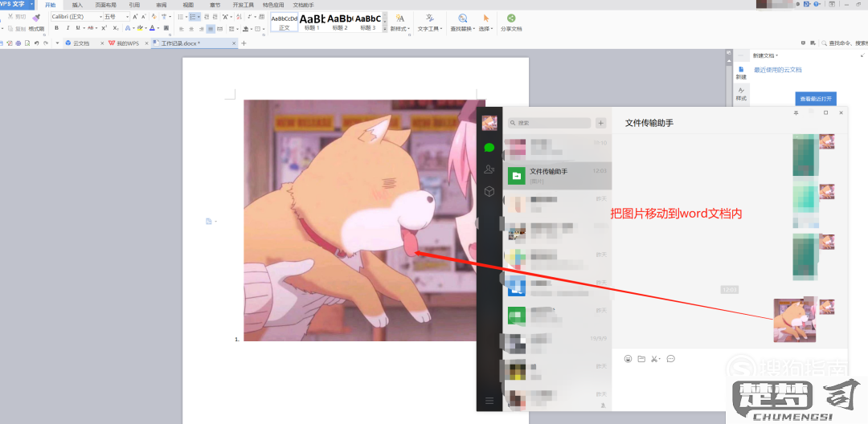Open the Text Tools icon
The height and width of the screenshot is (424, 868).
(429, 18)
